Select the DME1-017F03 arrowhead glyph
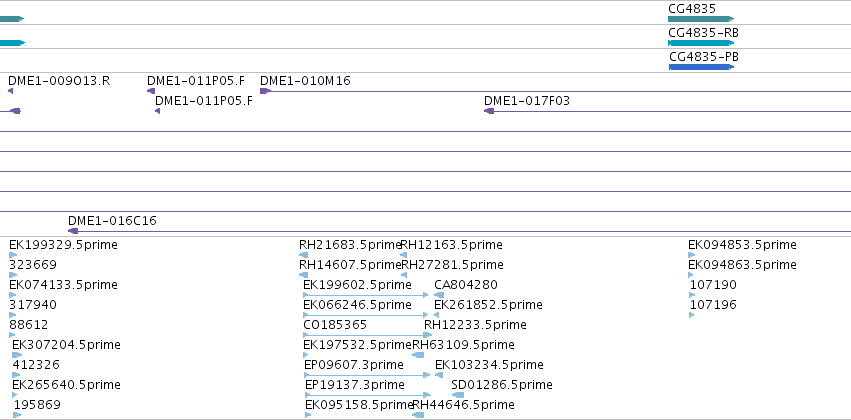Screen dimensions: 851x420 489,111
